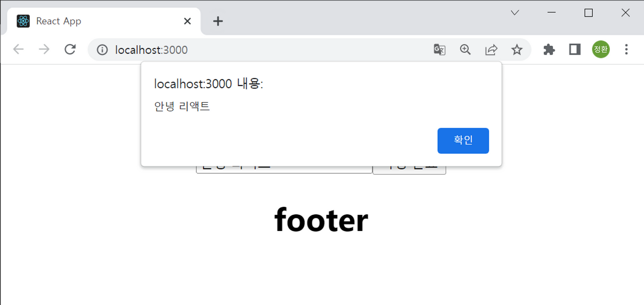Open the Extensions puzzle icon
The image size is (644, 305).
coord(549,49)
